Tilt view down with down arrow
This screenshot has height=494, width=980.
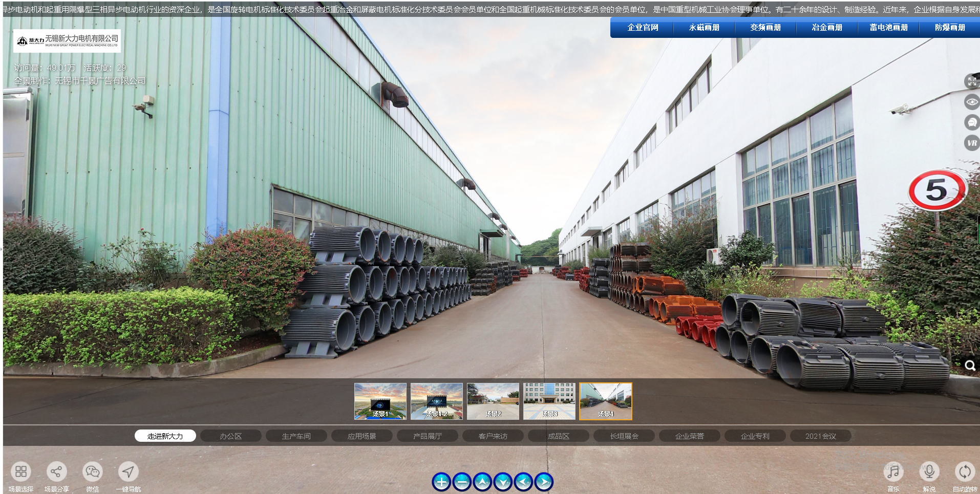pos(503,482)
